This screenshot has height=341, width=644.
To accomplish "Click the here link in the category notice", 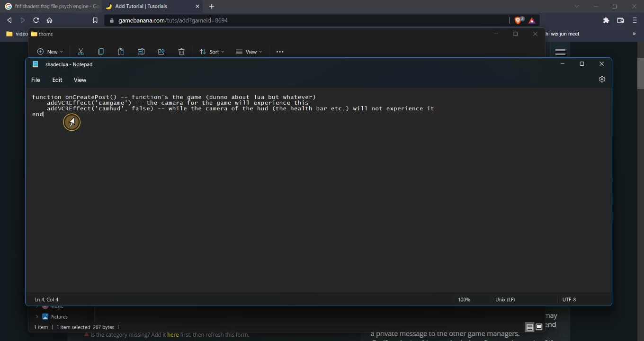I will coord(172,334).
